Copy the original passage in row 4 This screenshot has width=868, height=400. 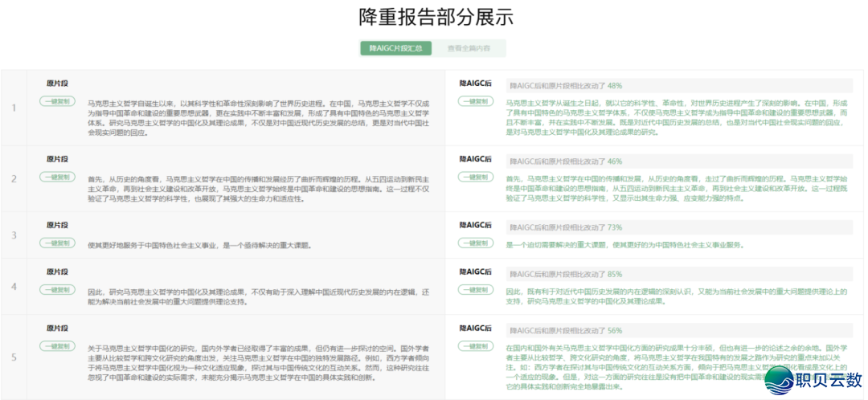coord(56,289)
